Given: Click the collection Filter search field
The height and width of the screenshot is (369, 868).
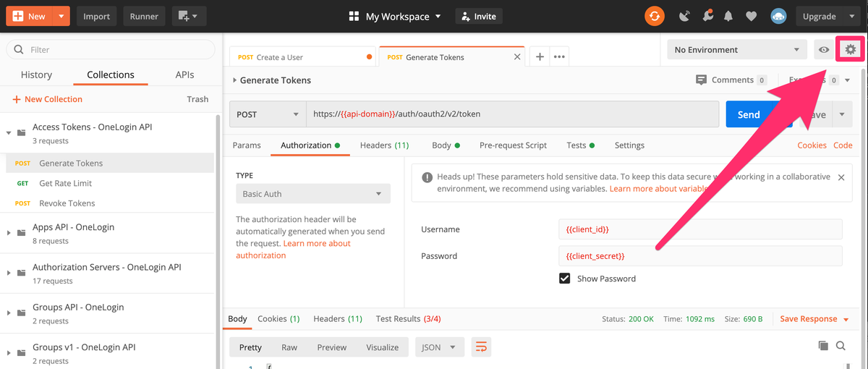Looking at the screenshot, I should coord(111,49).
